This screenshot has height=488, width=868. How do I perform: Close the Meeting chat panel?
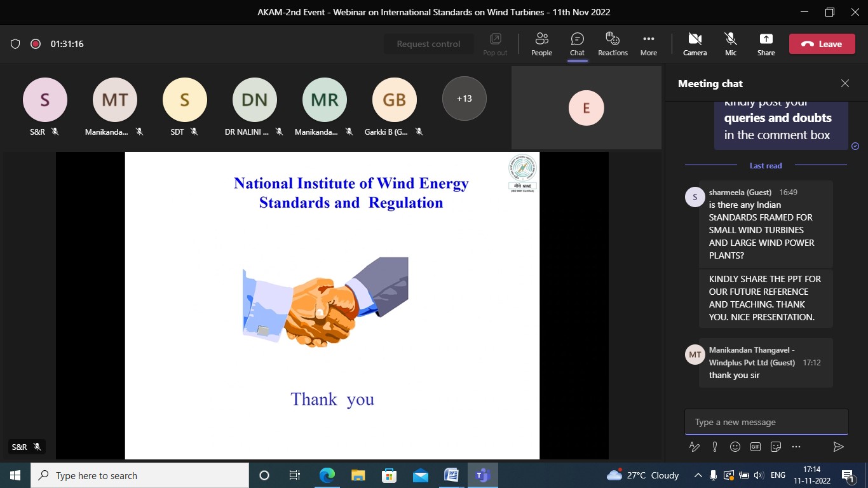pos(844,83)
